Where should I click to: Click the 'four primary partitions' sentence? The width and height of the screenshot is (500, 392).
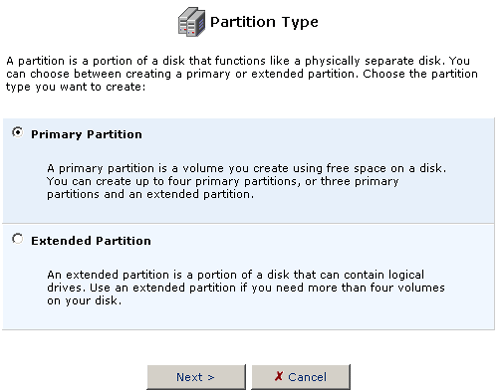223,181
